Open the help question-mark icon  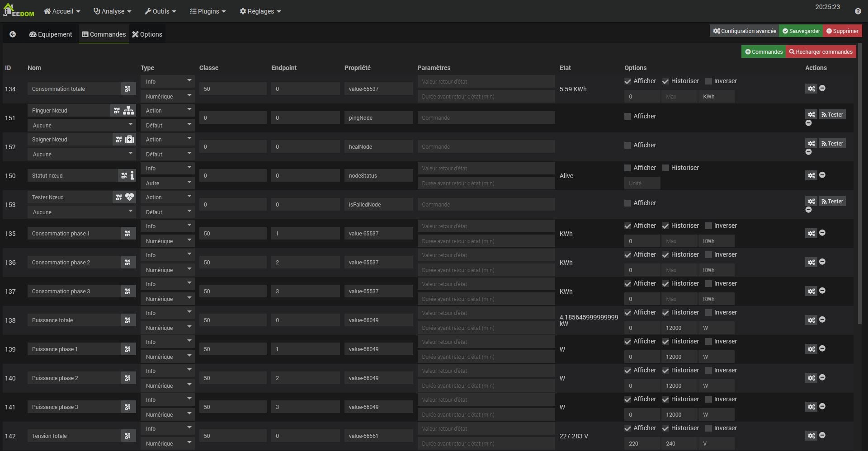click(x=858, y=11)
